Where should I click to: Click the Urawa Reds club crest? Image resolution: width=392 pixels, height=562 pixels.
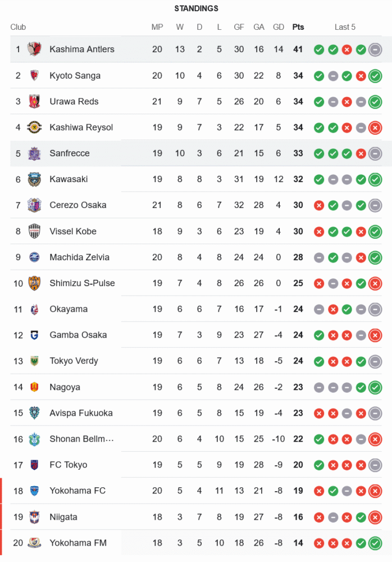tap(35, 101)
